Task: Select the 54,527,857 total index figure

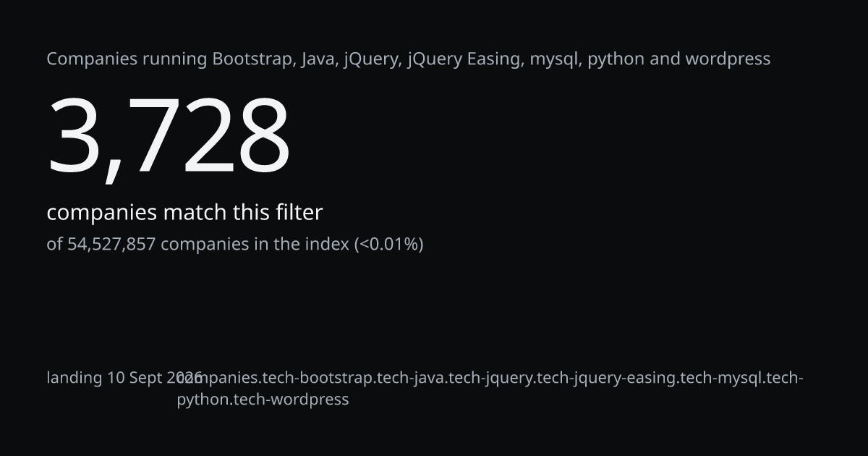Action: click(111, 244)
